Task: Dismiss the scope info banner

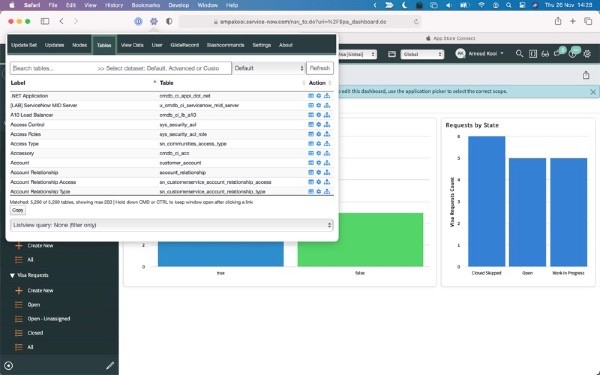Action: click(593, 92)
